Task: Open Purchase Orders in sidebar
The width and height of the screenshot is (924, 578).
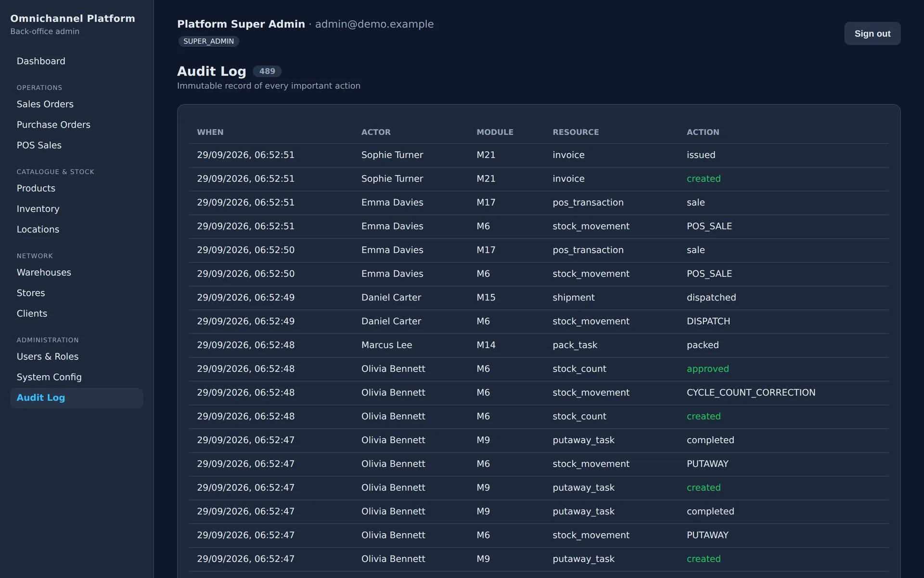Action: pos(77,125)
